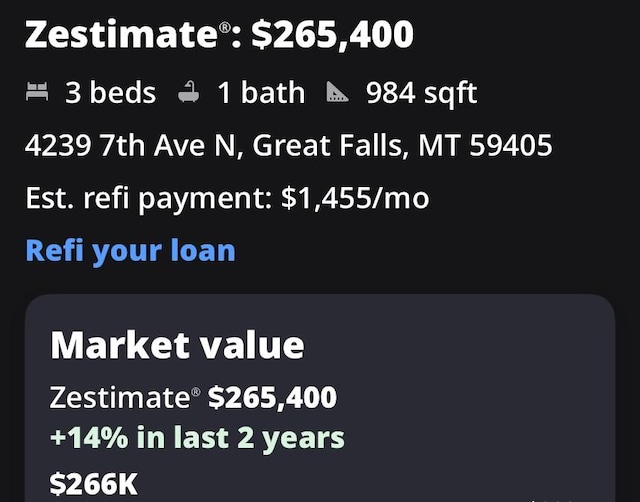Click the Est. refi payment $1,455/mo text

click(x=227, y=199)
